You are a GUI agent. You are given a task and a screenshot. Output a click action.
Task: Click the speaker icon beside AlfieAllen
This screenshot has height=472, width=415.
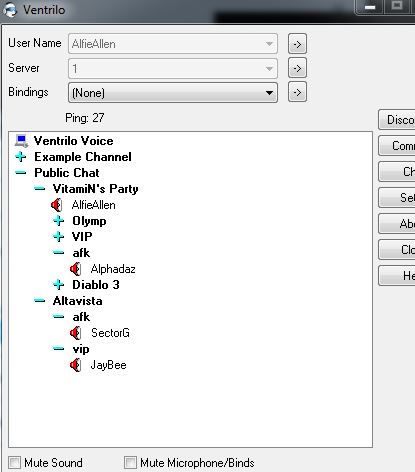(57, 205)
